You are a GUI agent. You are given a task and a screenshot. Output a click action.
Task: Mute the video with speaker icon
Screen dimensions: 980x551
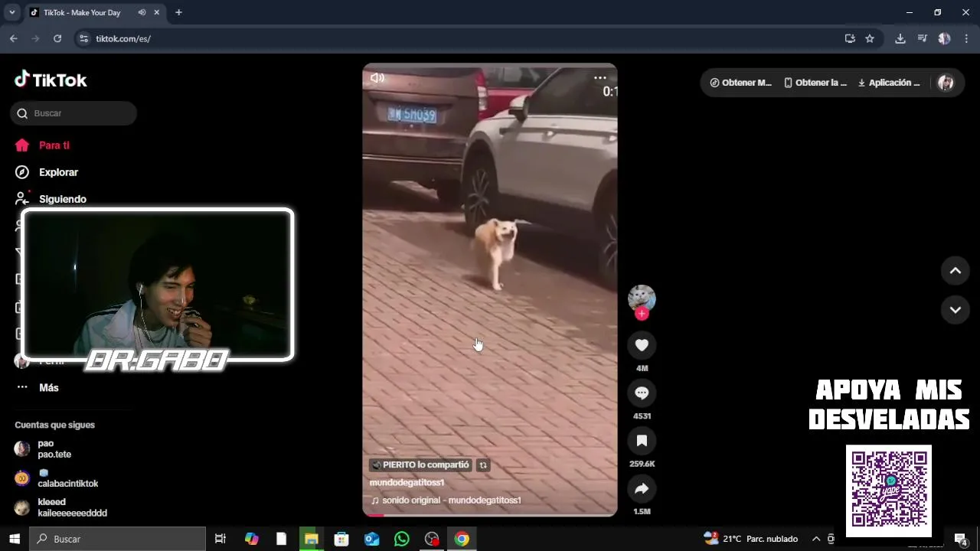pos(377,77)
